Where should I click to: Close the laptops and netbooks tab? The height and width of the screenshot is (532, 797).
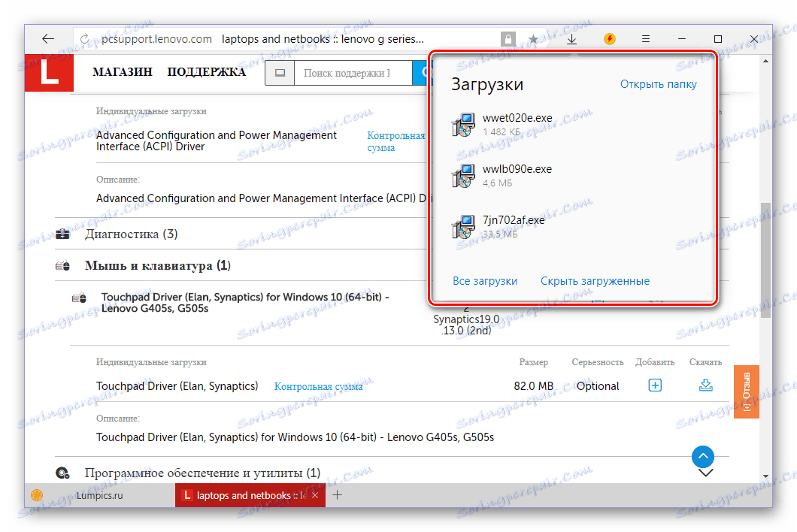pos(315,495)
